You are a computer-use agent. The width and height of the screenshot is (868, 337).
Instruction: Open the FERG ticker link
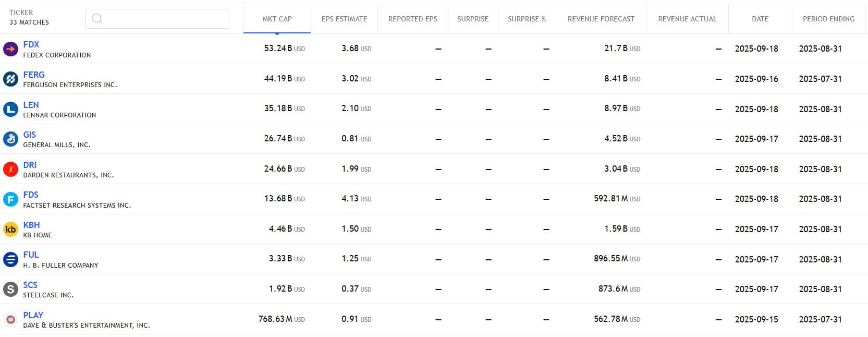[34, 75]
